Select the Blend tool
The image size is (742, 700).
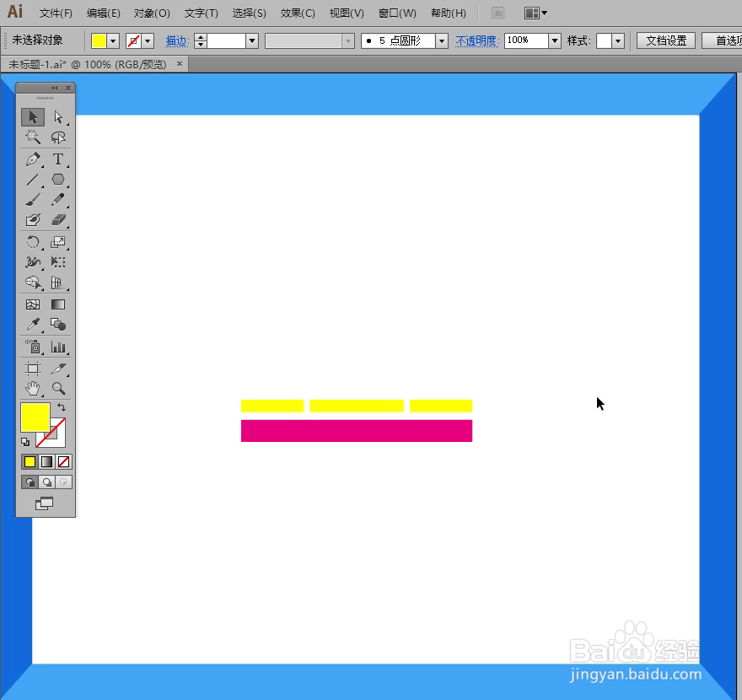pos(58,325)
